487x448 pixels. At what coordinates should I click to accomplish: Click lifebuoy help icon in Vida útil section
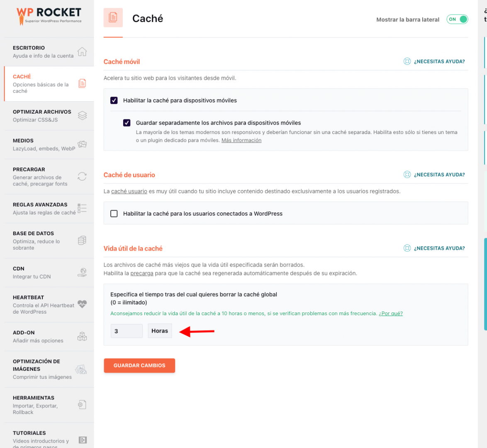(x=407, y=248)
